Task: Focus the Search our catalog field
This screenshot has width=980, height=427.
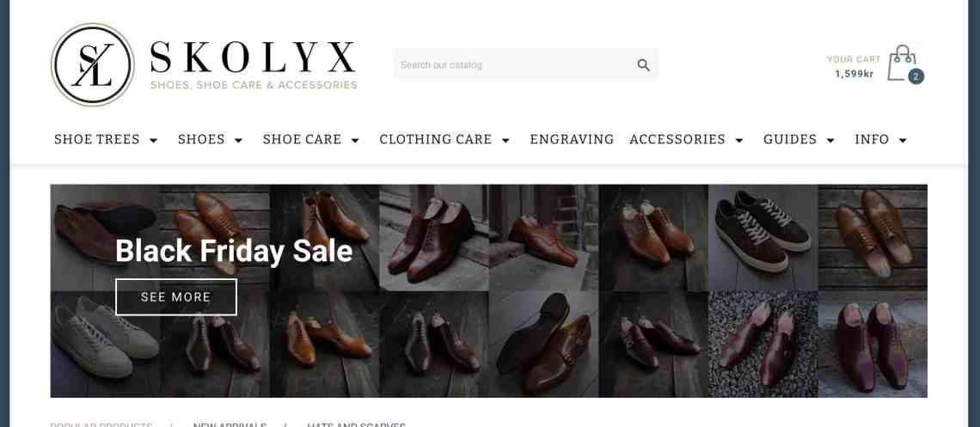Action: [514, 65]
